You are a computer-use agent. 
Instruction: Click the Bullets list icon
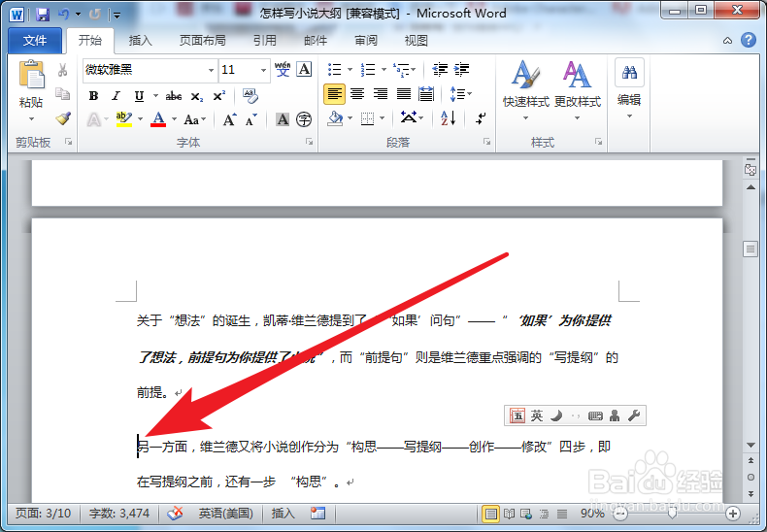335,70
